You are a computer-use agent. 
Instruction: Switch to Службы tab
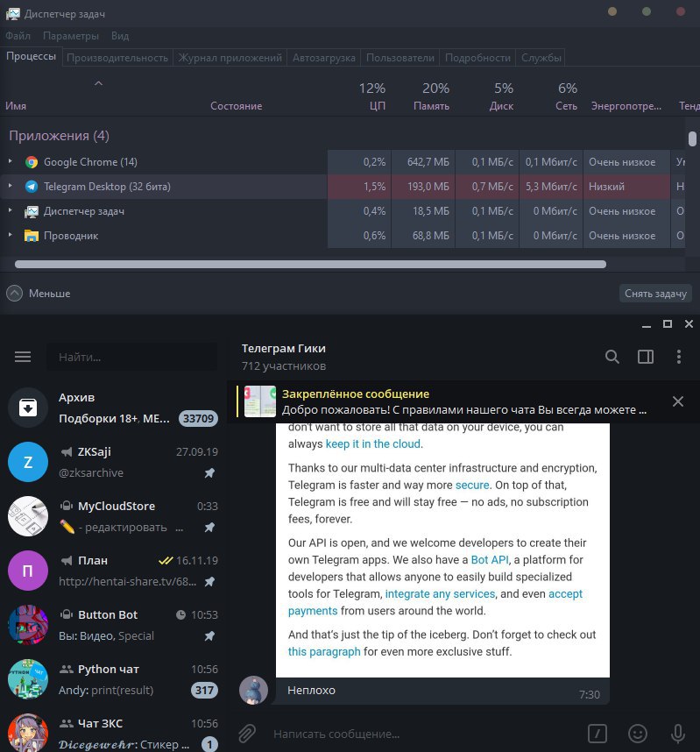[x=541, y=58]
